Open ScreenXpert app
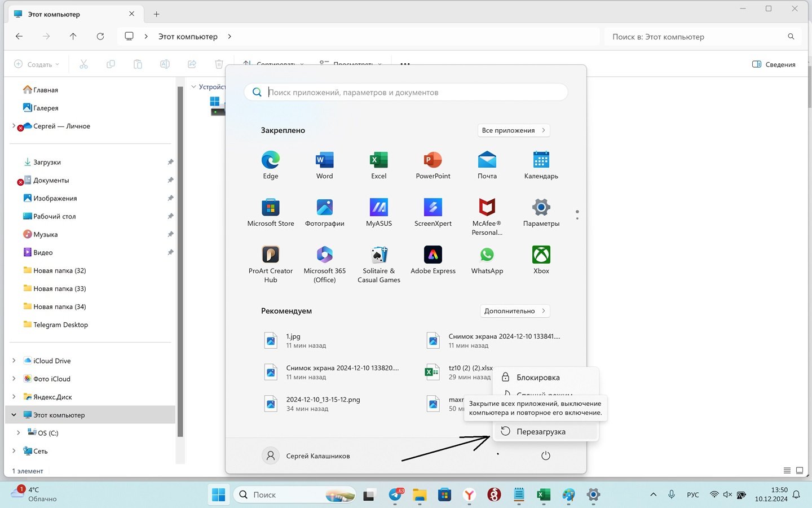The image size is (812, 508). coord(433,212)
